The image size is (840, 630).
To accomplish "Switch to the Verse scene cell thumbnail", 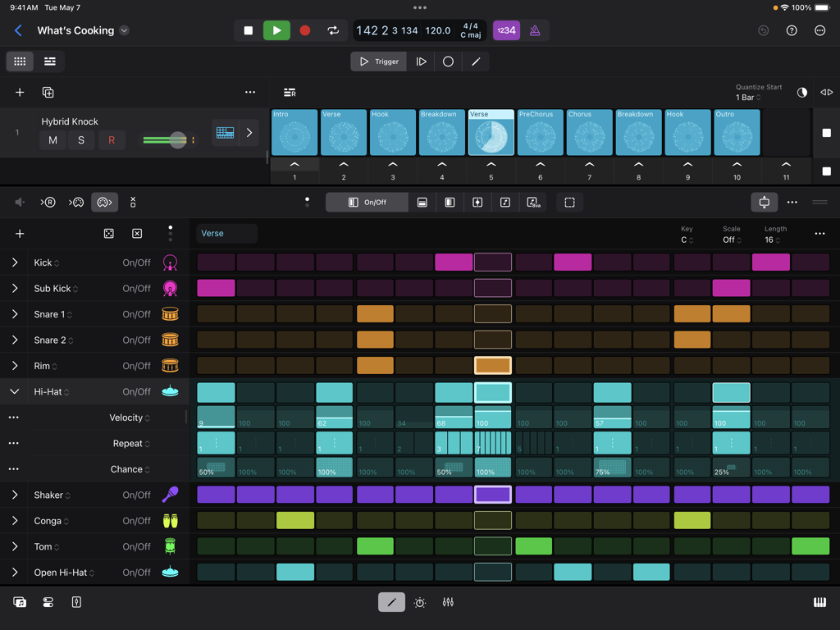I will [x=491, y=132].
